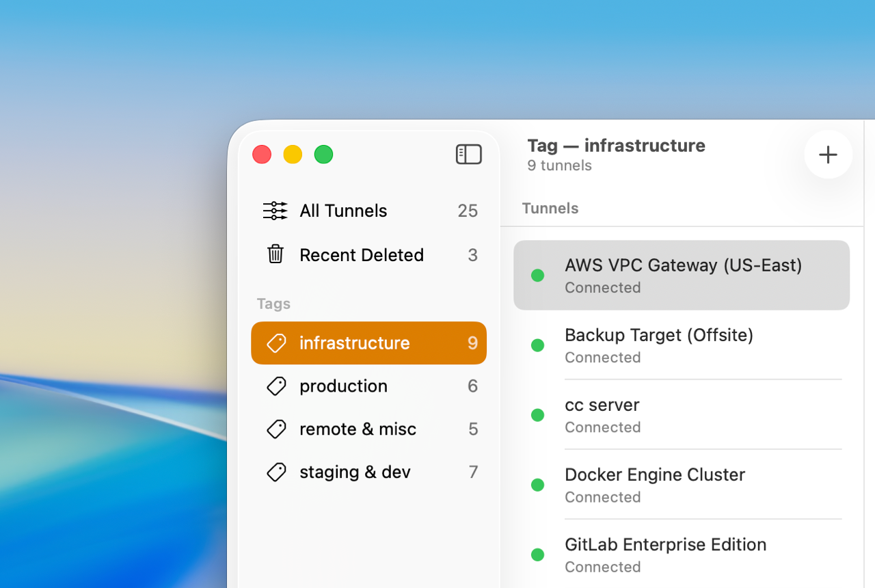Click the remote & misc count 5
Screen dimensions: 875x588
tap(473, 429)
